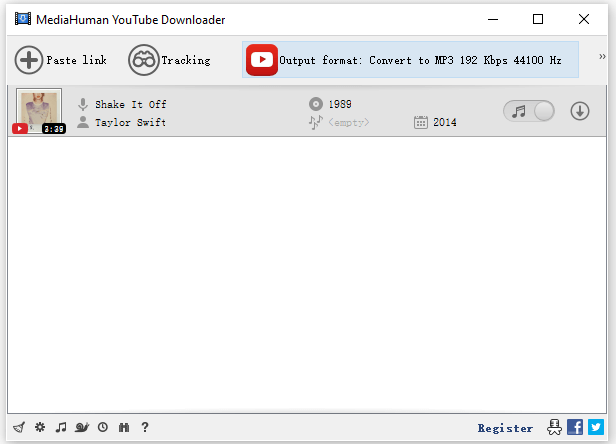
Task: Open help with the question mark
Action: 145,427
